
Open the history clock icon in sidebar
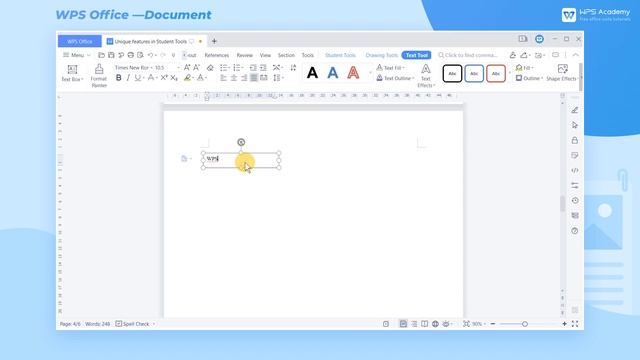pos(575,200)
